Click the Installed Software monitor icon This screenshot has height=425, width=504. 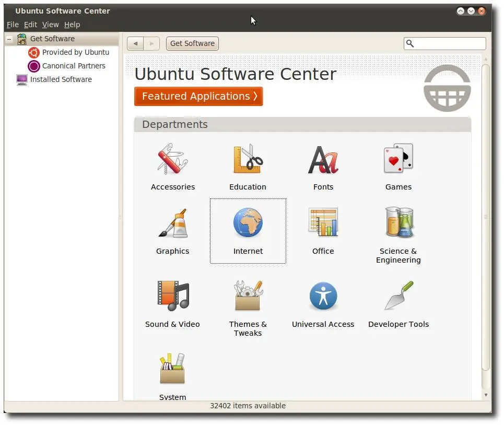coord(22,80)
